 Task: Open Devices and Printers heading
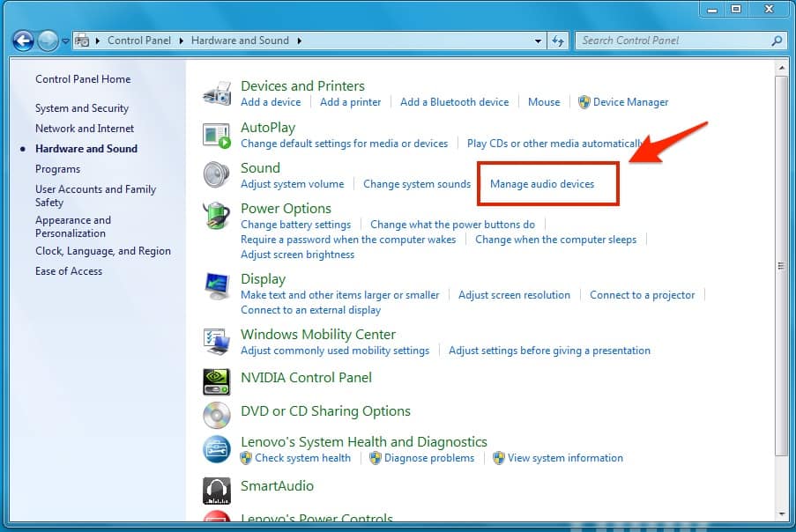pyautogui.click(x=302, y=85)
